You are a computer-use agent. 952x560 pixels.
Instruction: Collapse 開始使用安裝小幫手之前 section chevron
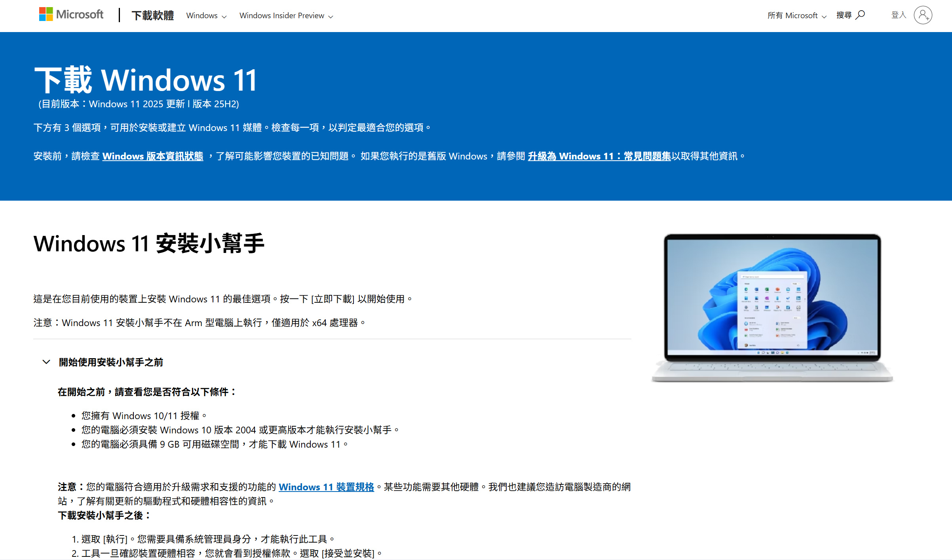(x=46, y=362)
